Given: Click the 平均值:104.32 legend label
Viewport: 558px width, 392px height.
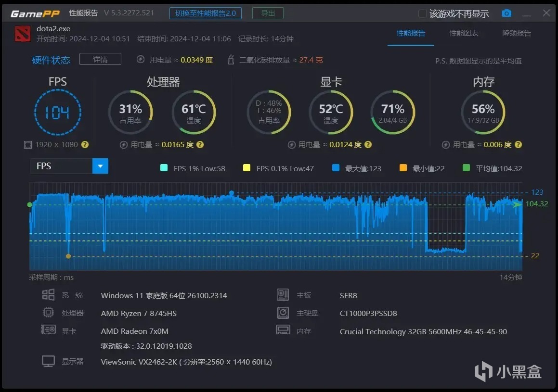Looking at the screenshot, I should [499, 168].
